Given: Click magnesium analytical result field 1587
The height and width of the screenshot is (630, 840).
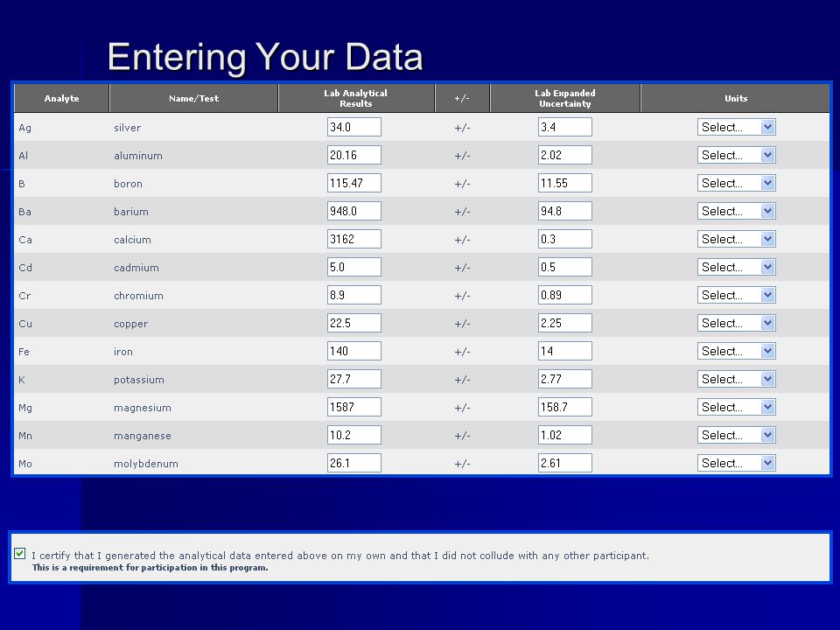Looking at the screenshot, I should click(354, 407).
